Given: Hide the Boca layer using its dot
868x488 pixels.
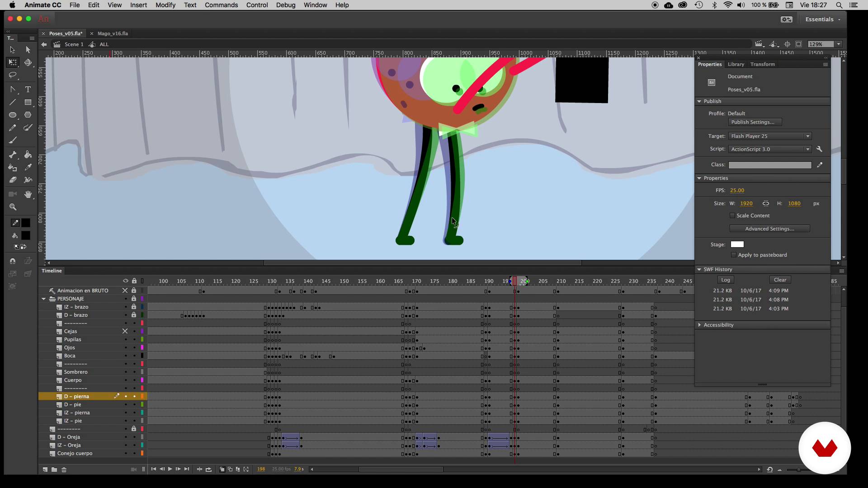Looking at the screenshot, I should point(126,356).
